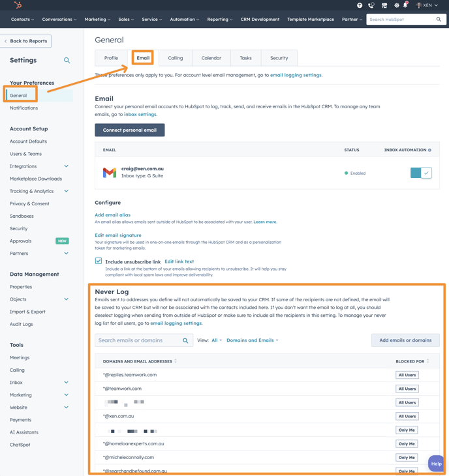Screen dimensions: 449x476
Task: Click the HubSpot sprocket logo
Action: [x=18, y=5]
